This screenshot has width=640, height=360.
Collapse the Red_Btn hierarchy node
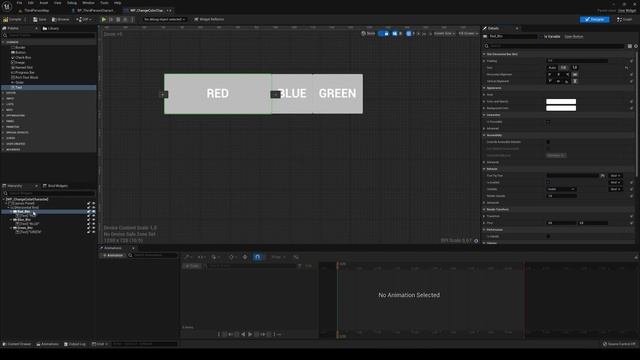[11, 211]
